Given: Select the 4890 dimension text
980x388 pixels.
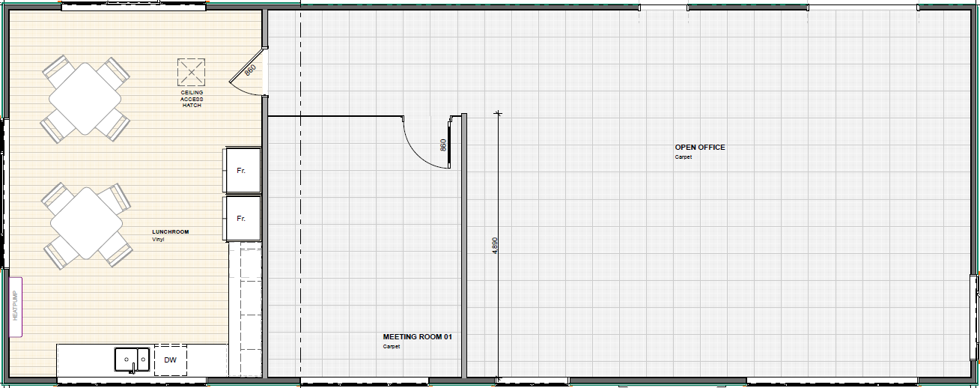Looking at the screenshot, I should click(x=494, y=246).
